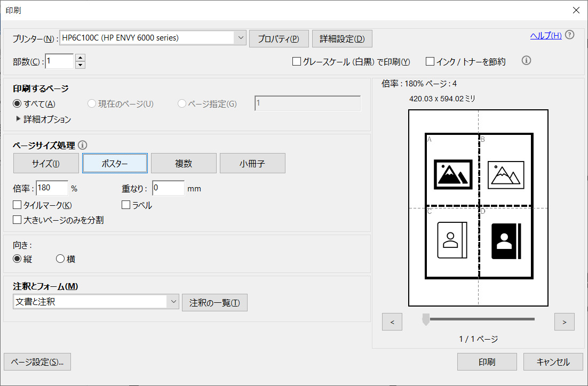
Task: Decrease copies with the down spinner arrow
Action: click(x=81, y=65)
